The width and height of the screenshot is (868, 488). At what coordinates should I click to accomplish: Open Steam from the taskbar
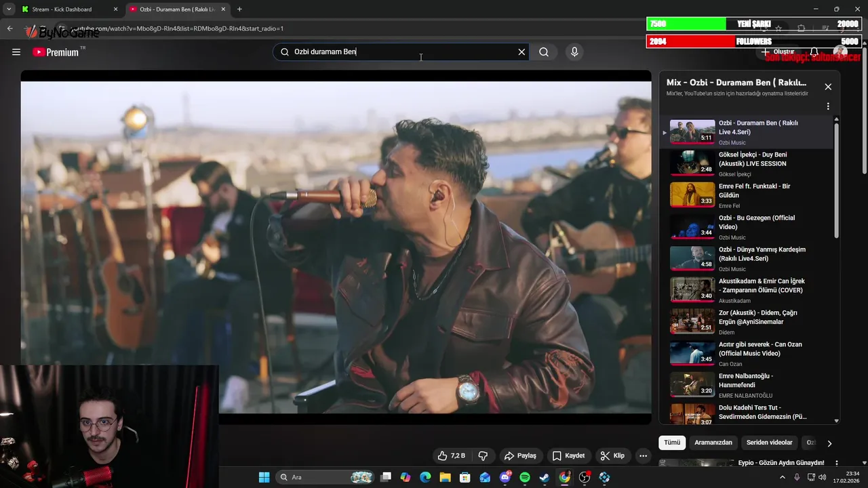[545, 477]
